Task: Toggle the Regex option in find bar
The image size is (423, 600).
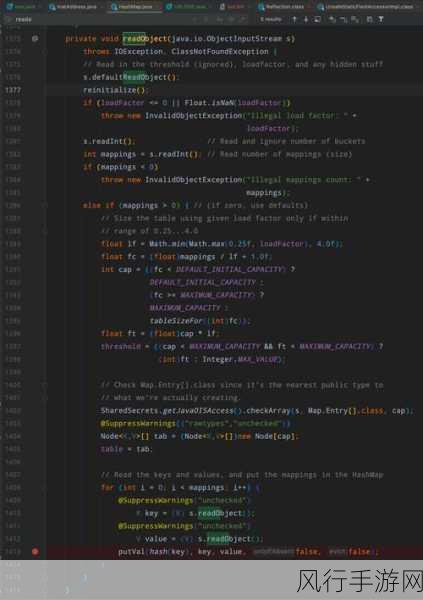Action: (243, 19)
